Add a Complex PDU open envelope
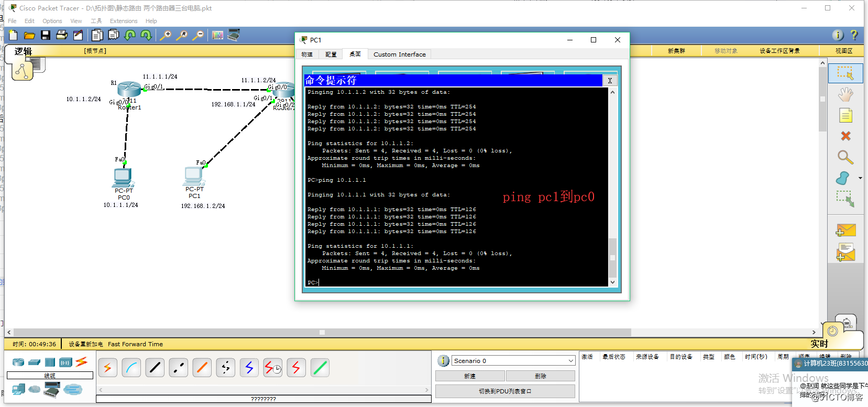Screen dimensions: 868x407 tap(845, 252)
